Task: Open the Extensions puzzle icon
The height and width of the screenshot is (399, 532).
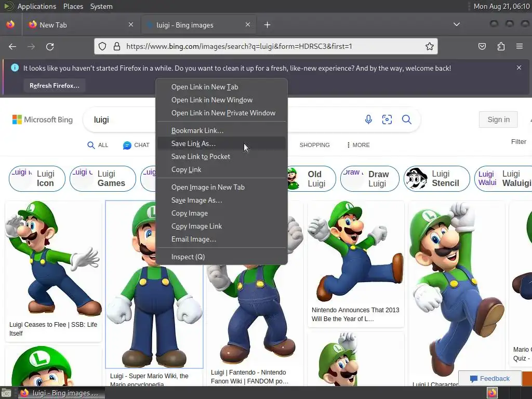Action: click(501, 46)
